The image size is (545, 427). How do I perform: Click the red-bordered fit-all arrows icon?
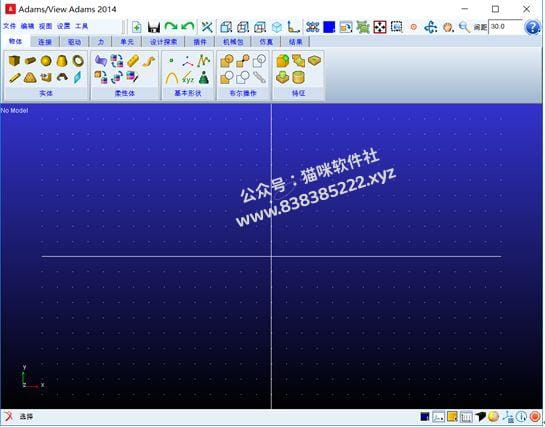[380, 27]
